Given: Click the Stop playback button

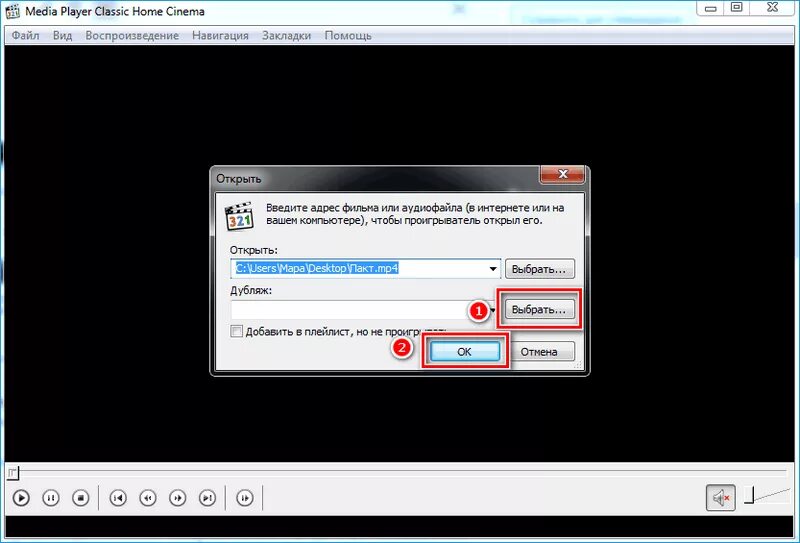Looking at the screenshot, I should (81, 498).
